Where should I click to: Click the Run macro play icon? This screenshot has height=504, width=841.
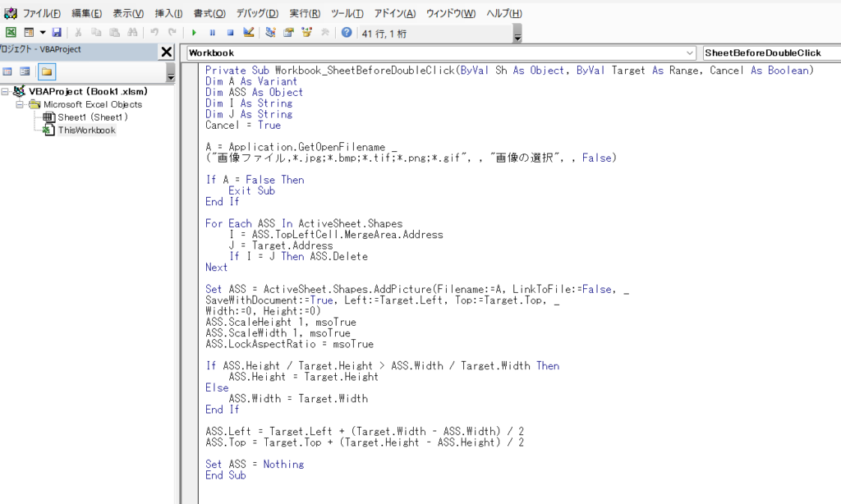tap(194, 32)
